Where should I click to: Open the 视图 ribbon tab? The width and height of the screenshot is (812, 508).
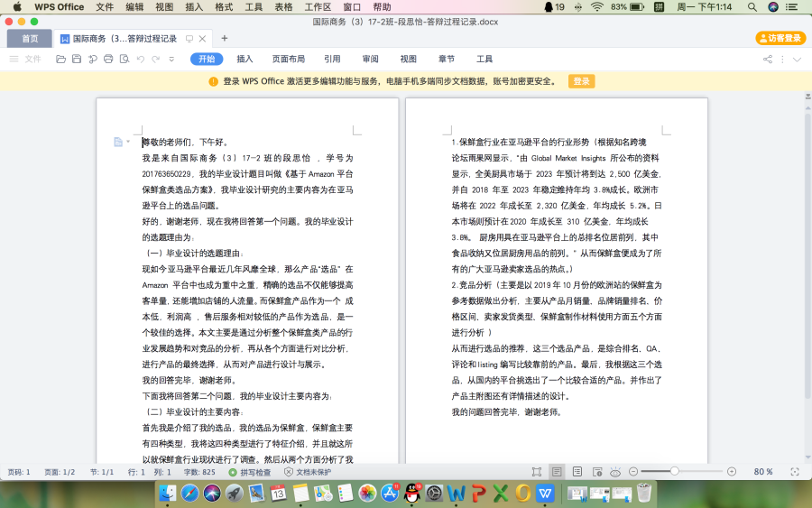click(x=408, y=59)
